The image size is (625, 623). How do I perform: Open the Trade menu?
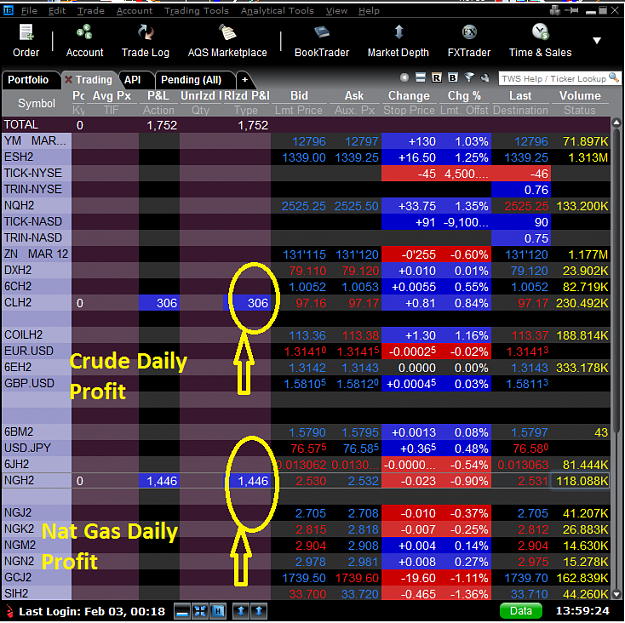[91, 11]
